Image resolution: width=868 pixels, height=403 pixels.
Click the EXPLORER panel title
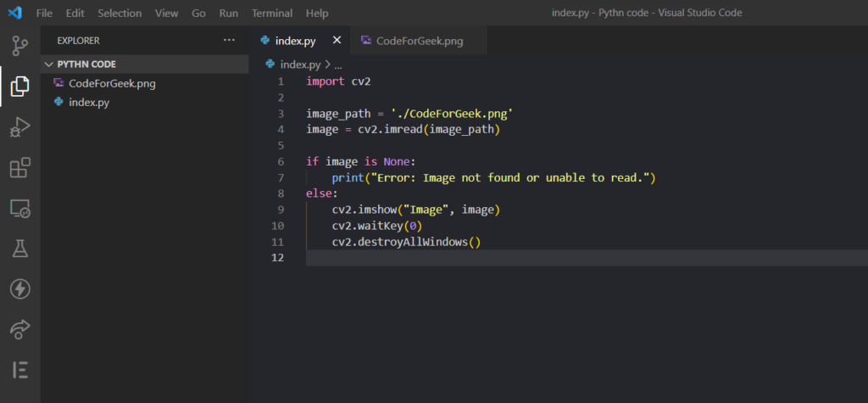(x=79, y=41)
